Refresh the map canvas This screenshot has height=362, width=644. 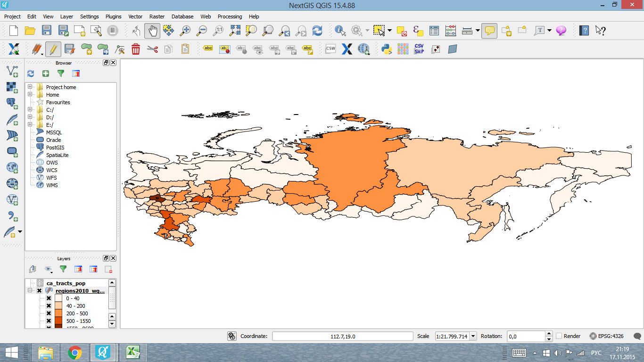click(x=317, y=31)
